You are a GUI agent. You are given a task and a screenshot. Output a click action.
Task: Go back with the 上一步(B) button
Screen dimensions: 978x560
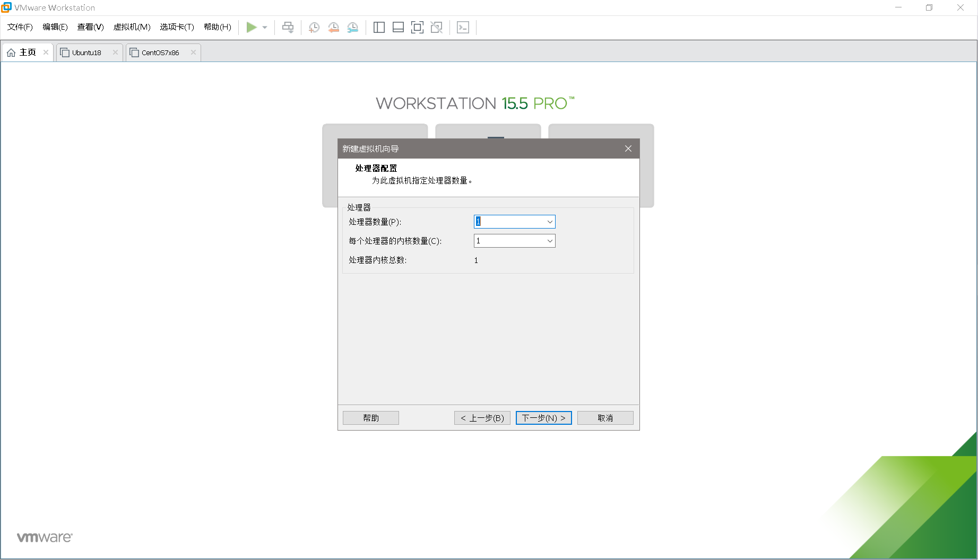tap(482, 418)
